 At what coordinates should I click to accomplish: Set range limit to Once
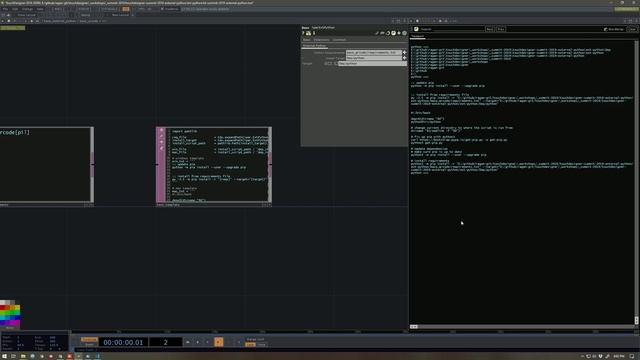262,345
